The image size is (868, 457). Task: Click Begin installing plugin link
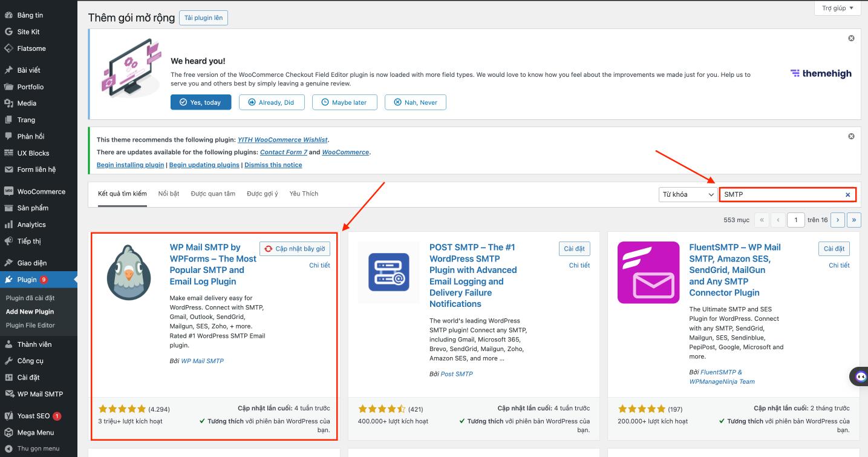pyautogui.click(x=130, y=165)
